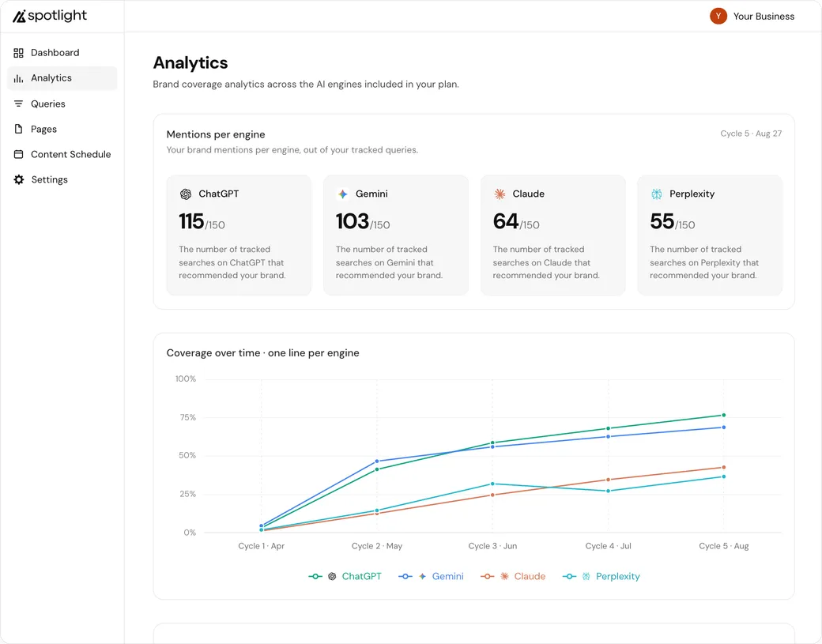Select Gemini's Cycle 2 May data point

click(377, 461)
